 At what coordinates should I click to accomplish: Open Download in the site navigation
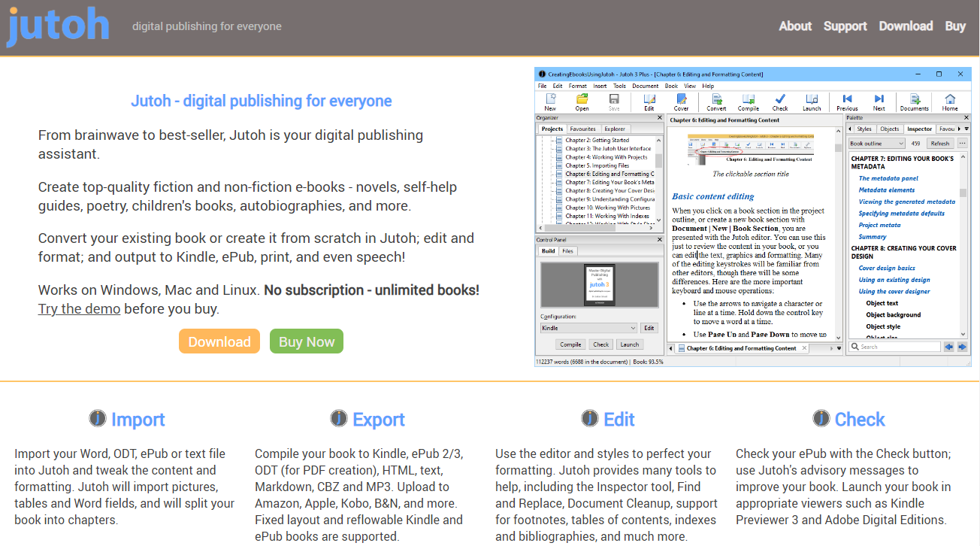906,26
